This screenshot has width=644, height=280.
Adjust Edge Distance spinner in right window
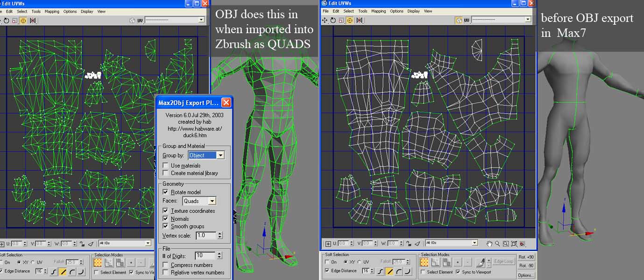pos(372,271)
